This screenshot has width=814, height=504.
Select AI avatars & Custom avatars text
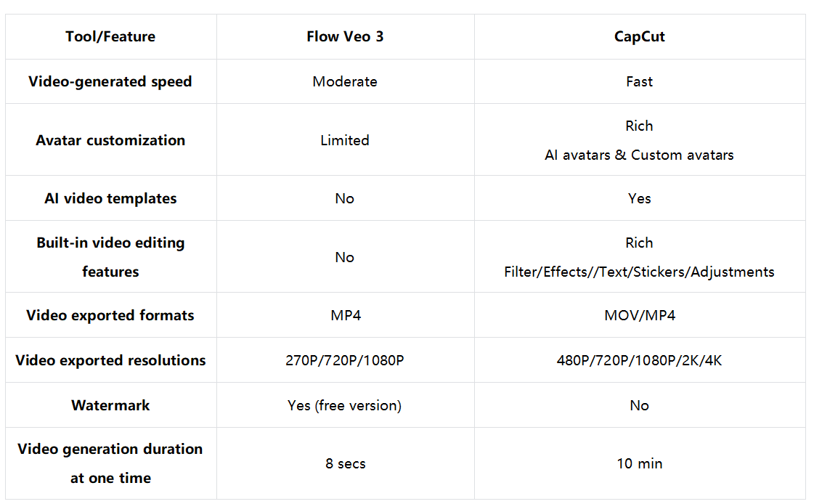click(640, 155)
